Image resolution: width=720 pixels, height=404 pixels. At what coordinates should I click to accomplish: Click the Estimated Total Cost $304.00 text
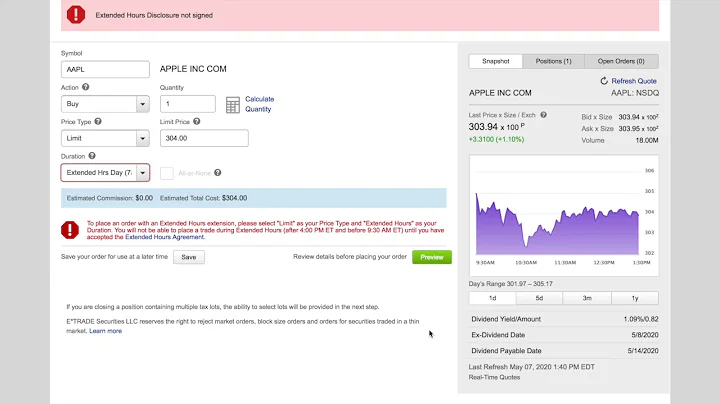point(203,198)
